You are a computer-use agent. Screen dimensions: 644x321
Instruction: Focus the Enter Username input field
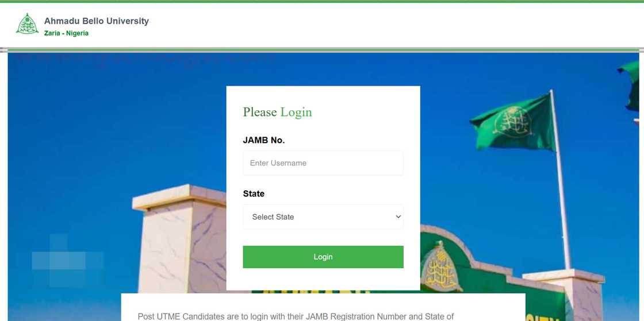tap(323, 163)
